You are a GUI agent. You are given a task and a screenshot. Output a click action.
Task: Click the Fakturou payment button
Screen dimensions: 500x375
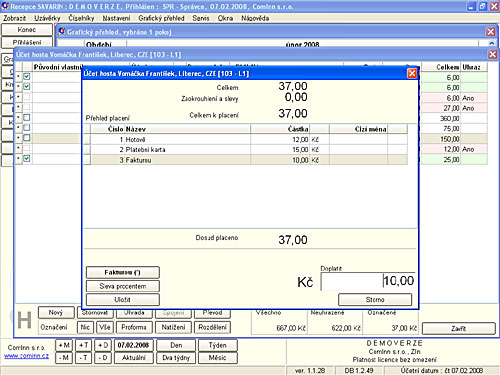[x=123, y=272]
